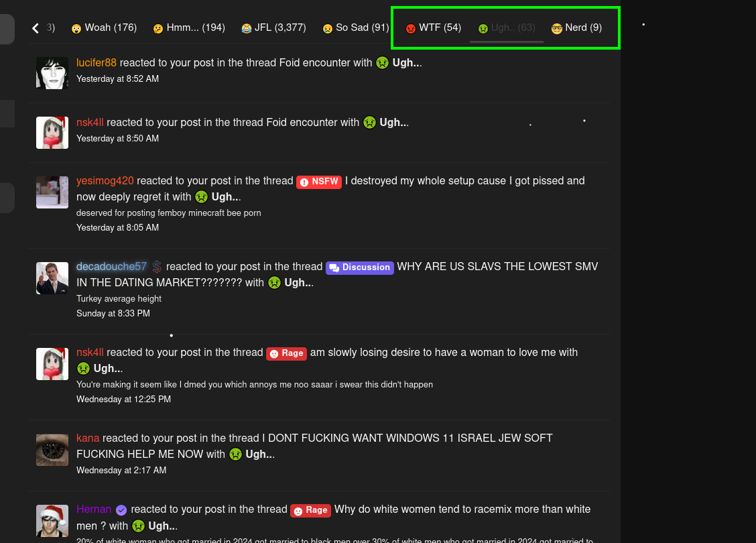Open decadouche57's thumbs-up avatar
The width and height of the screenshot is (756, 543).
point(52,278)
